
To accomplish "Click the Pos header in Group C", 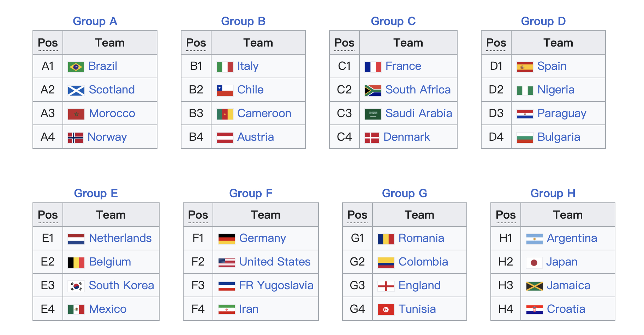I will pyautogui.click(x=344, y=43).
